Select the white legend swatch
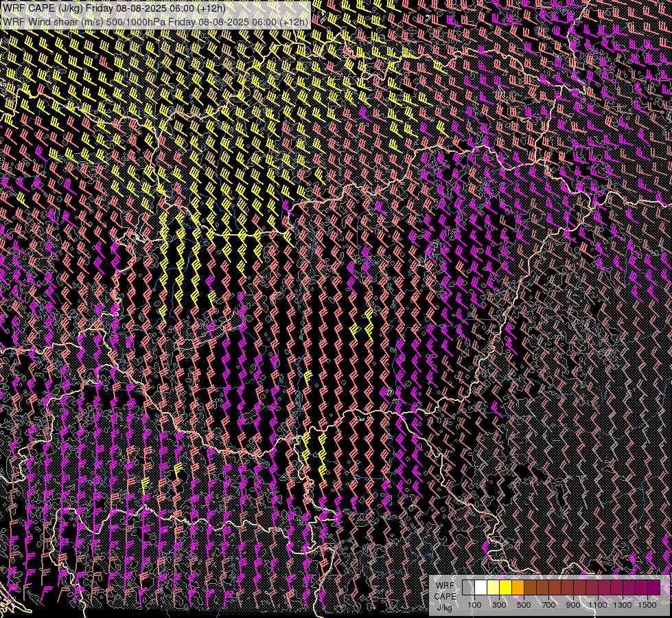Image resolution: width=672 pixels, height=618 pixels. coord(481,588)
